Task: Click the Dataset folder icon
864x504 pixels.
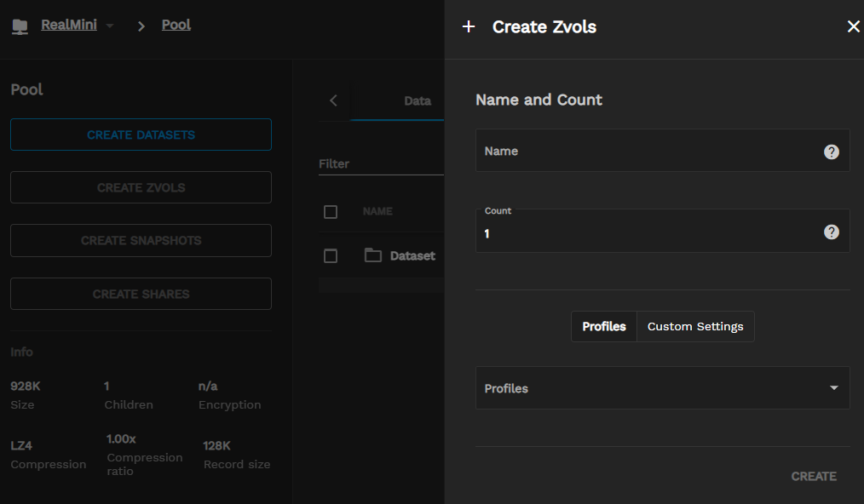Action: click(x=372, y=255)
